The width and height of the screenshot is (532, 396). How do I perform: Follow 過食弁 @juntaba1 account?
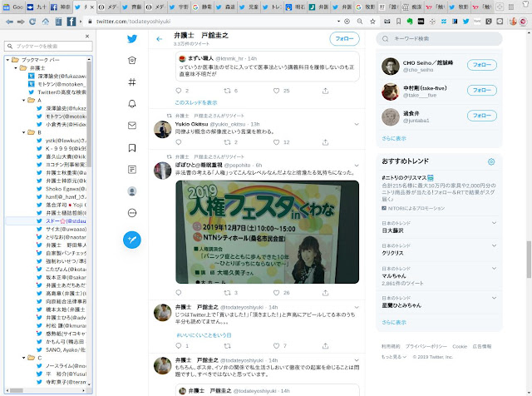pos(482,116)
